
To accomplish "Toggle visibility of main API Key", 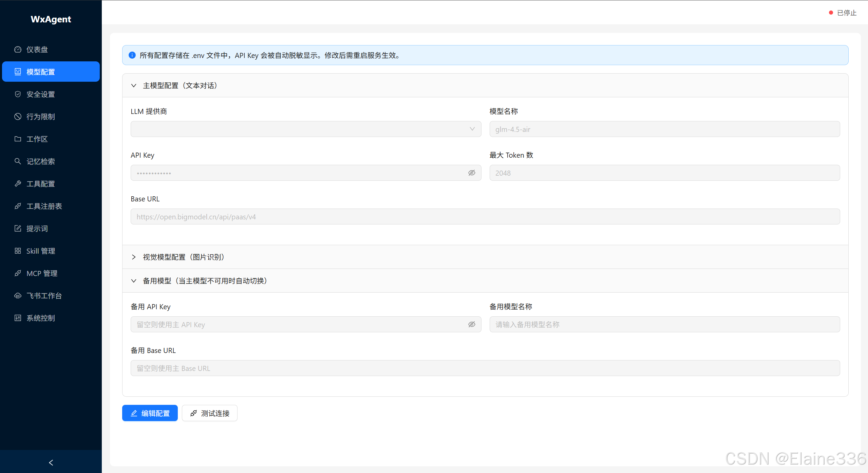I will click(x=472, y=173).
